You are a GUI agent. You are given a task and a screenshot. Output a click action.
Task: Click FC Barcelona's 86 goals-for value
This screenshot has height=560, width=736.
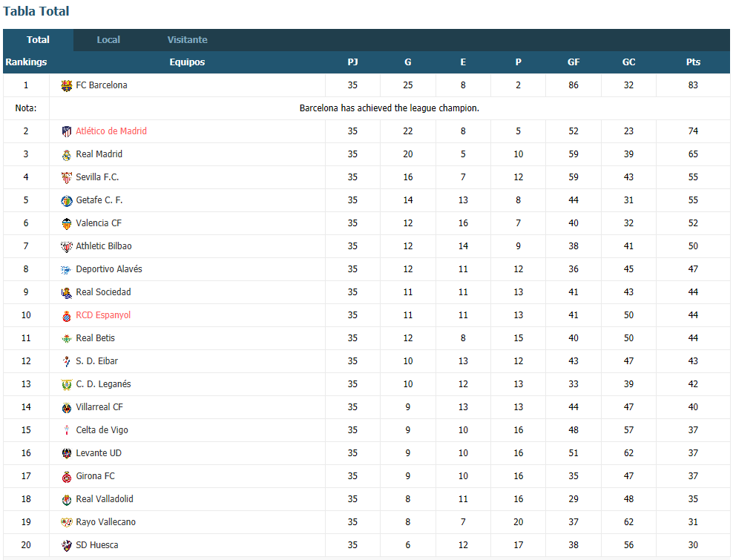click(x=574, y=85)
